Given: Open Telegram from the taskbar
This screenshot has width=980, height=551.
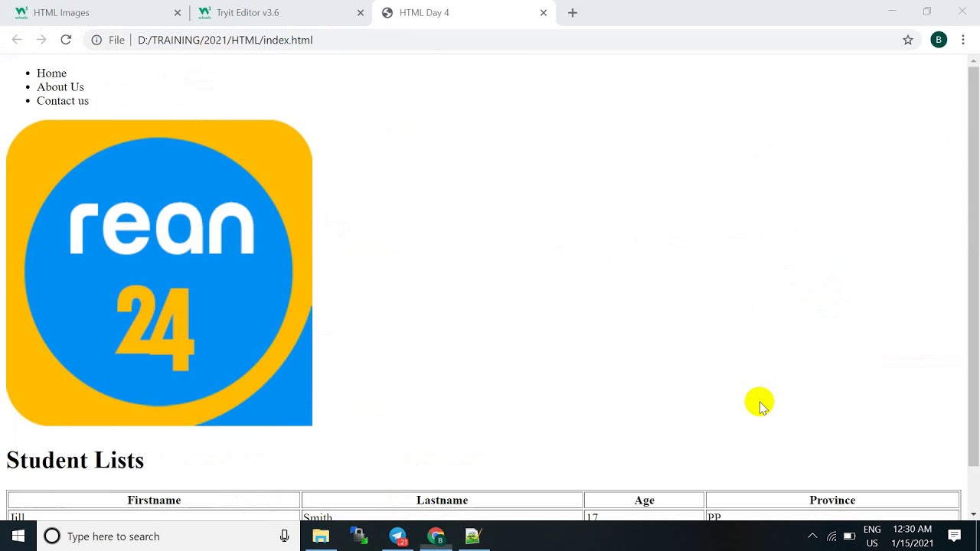Looking at the screenshot, I should (398, 536).
